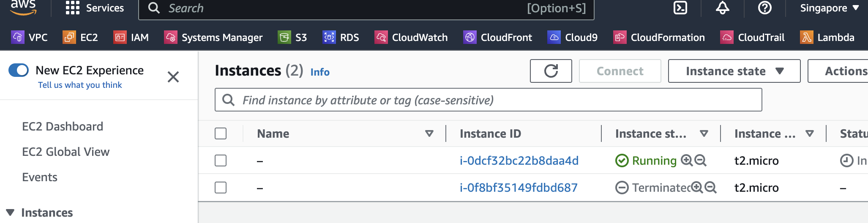The width and height of the screenshot is (868, 223).
Task: Click t2.micro in the Running row
Action: tap(756, 160)
